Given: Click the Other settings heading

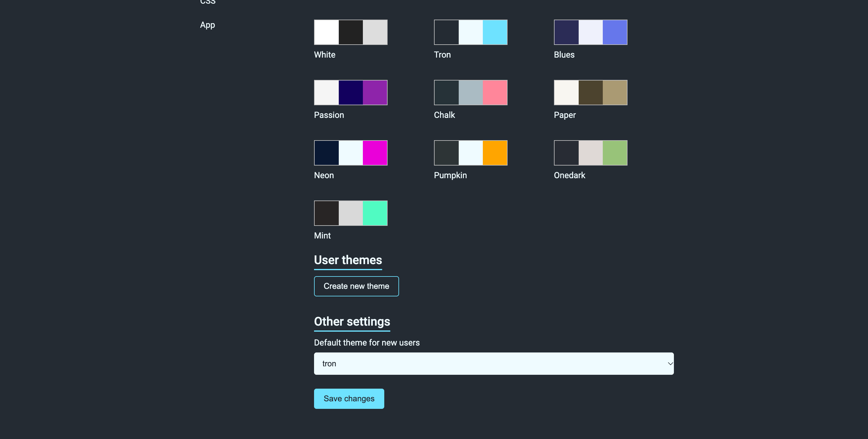Looking at the screenshot, I should click(x=352, y=322).
